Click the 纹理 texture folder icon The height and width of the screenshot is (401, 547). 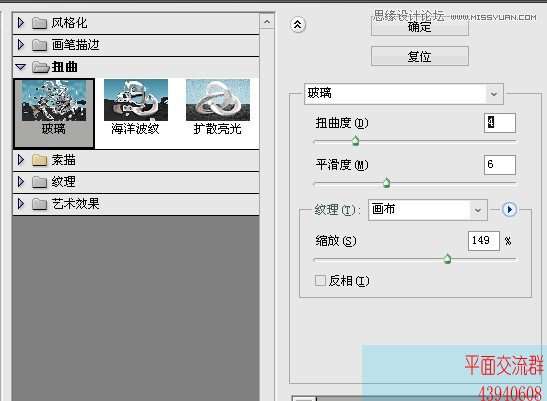[x=39, y=182]
